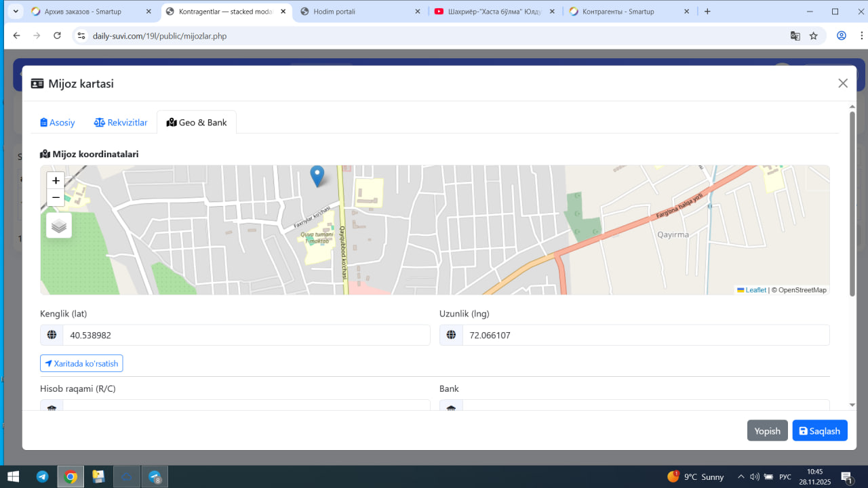Click the blue location marker on map
Image resolution: width=868 pixels, height=488 pixels.
click(317, 176)
